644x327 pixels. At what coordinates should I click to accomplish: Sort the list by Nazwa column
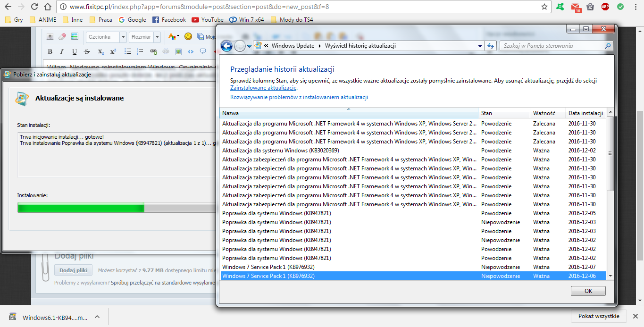coord(349,113)
